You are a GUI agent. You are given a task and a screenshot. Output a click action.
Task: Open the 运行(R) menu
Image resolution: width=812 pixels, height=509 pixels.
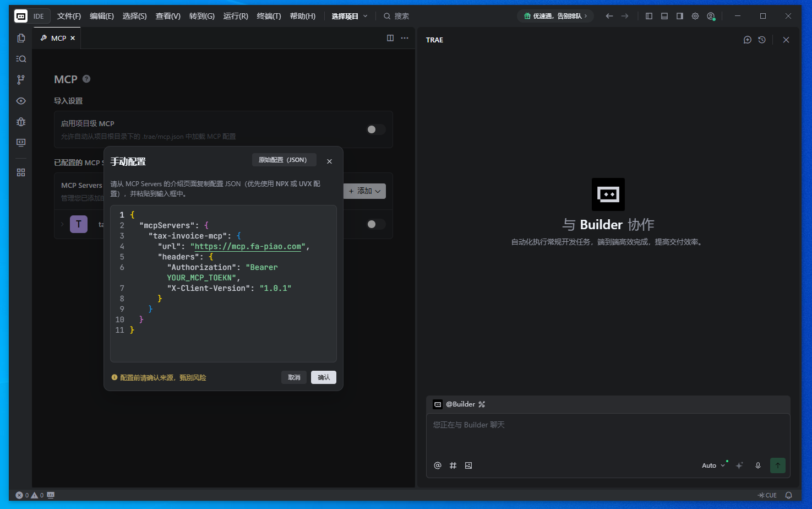236,16
